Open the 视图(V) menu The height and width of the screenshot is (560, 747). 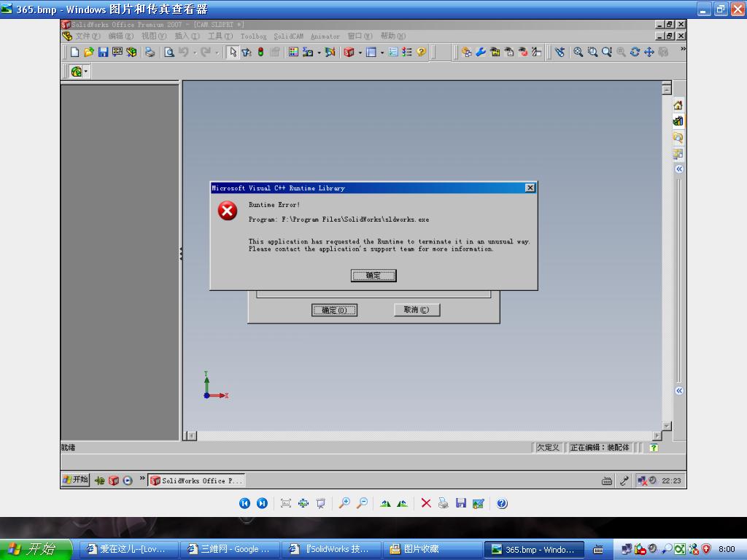point(154,36)
